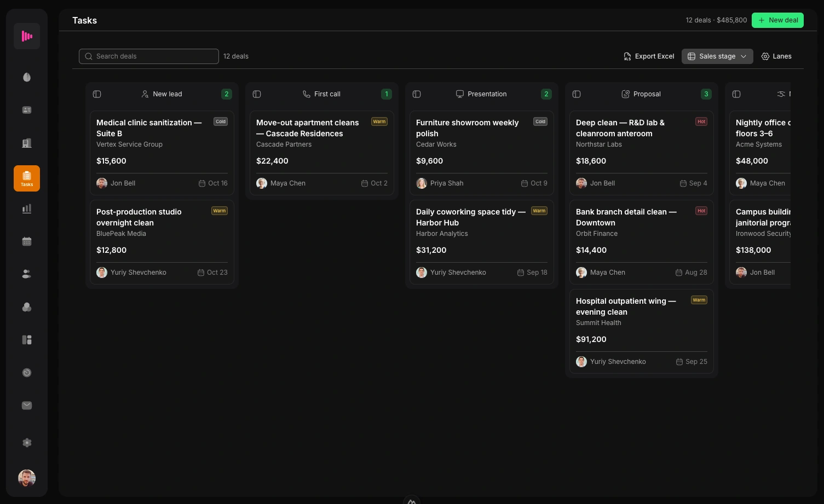The width and height of the screenshot is (824, 504).
Task: Click Priya Shah's avatar on the Furniture showroom card
Action: [x=422, y=183]
